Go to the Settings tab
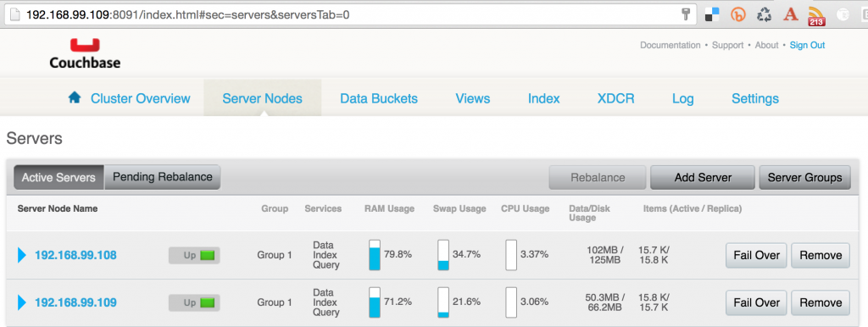The width and height of the screenshot is (868, 327). (755, 98)
